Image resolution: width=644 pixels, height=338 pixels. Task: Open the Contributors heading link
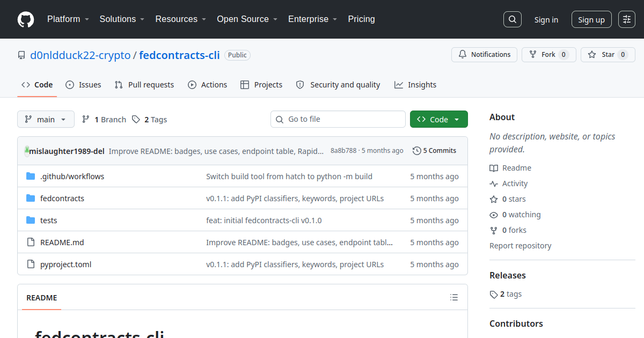(516, 324)
